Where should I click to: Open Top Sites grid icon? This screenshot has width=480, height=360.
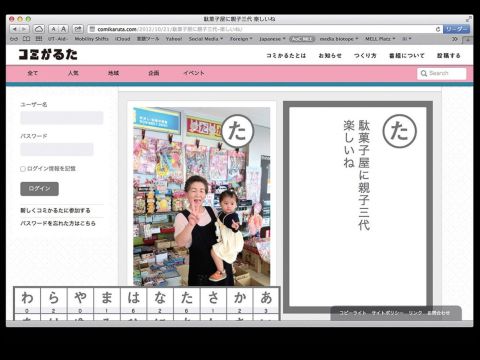[x=39, y=39]
